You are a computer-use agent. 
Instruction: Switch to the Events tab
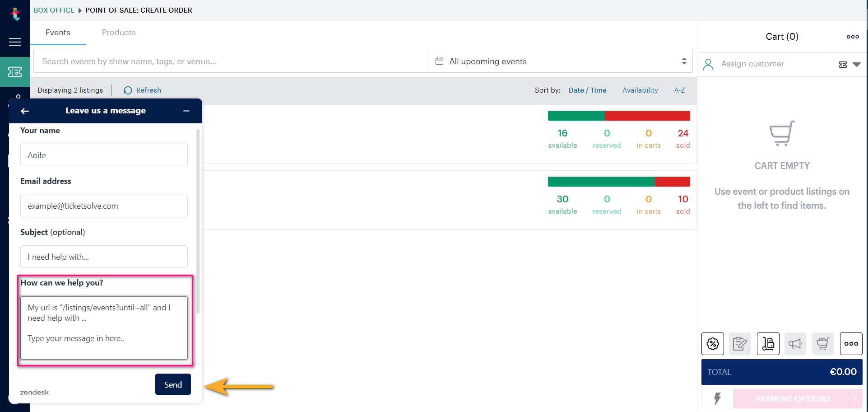coord(58,33)
